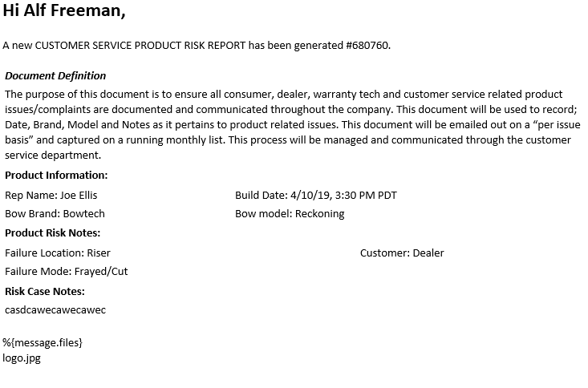
Task: Click the 'service department.' paragraph ending
Action: pos(53,156)
